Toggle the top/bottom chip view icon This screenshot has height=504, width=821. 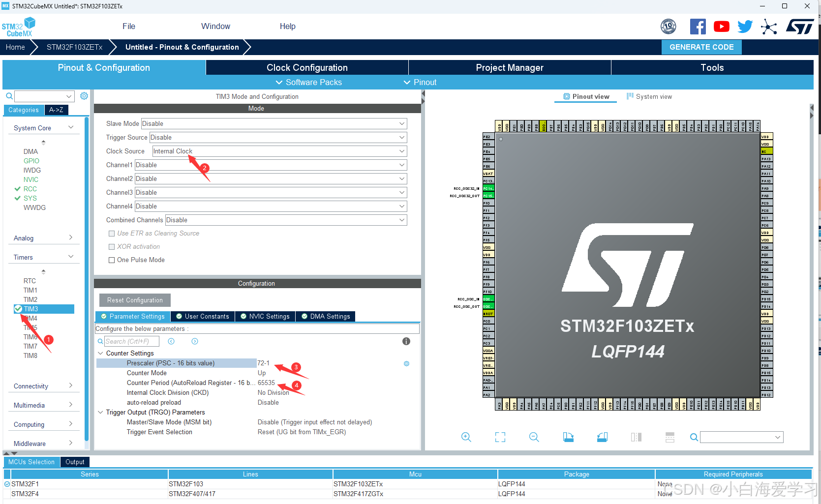pyautogui.click(x=636, y=437)
